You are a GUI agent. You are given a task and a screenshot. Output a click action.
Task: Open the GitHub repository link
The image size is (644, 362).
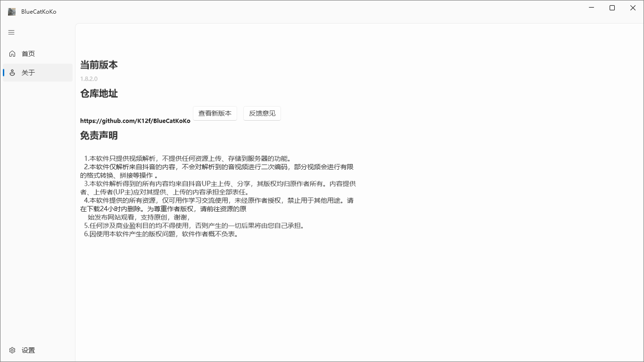tap(135, 121)
